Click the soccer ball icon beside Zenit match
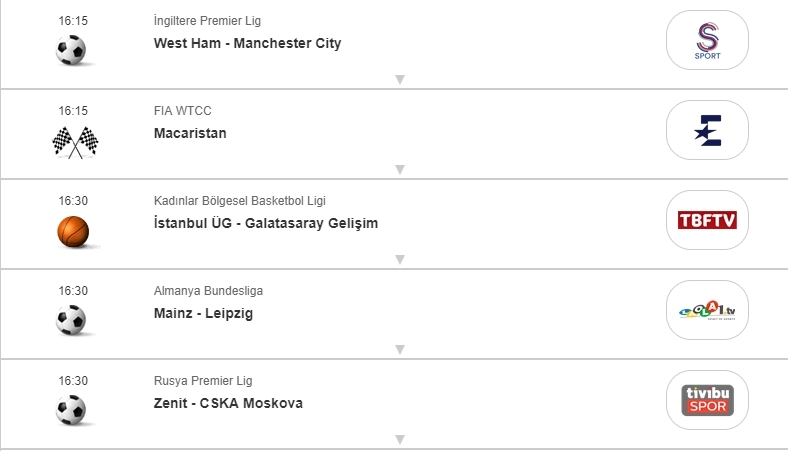This screenshot has width=788, height=451. (71, 410)
